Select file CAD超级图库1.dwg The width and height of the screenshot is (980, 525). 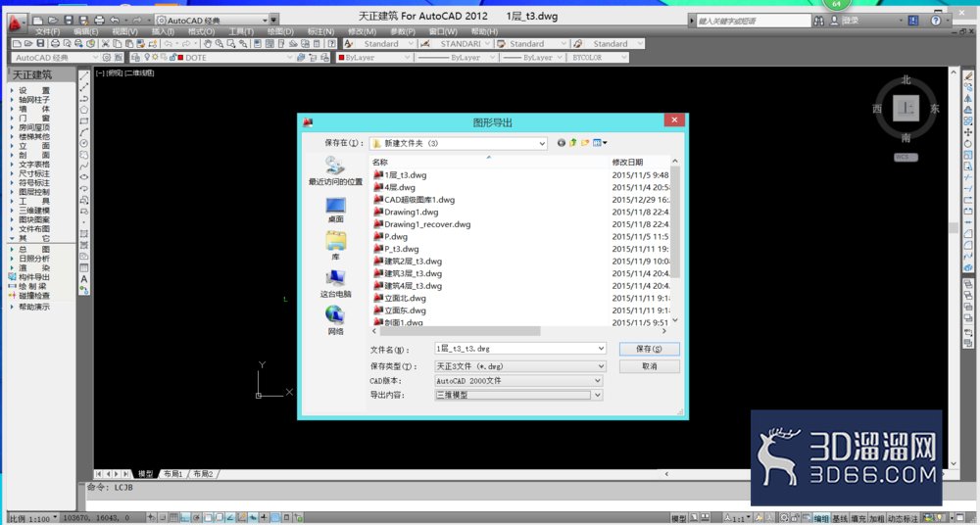coord(415,200)
